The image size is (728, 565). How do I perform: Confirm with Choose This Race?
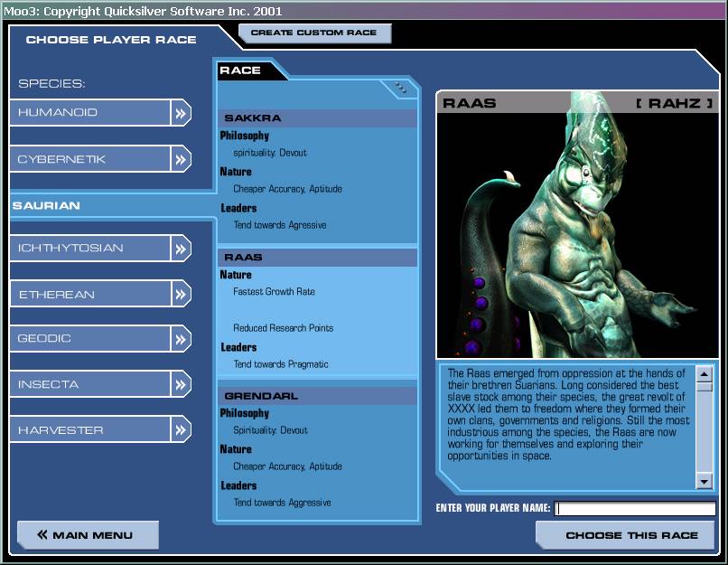(625, 535)
